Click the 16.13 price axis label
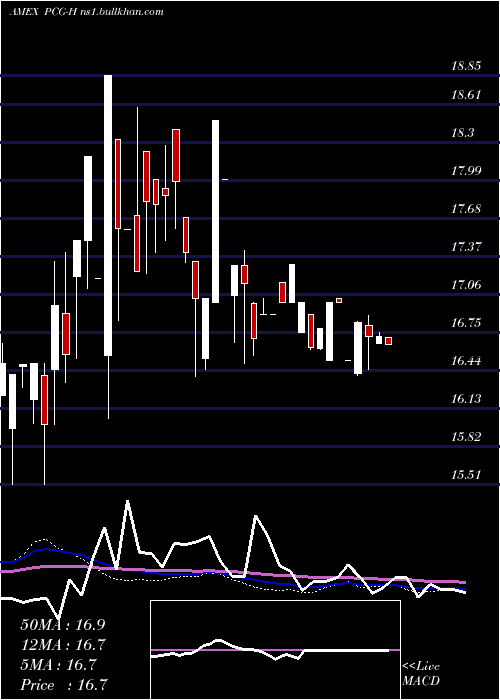Image resolution: width=500 pixels, height=700 pixels. coord(466,398)
